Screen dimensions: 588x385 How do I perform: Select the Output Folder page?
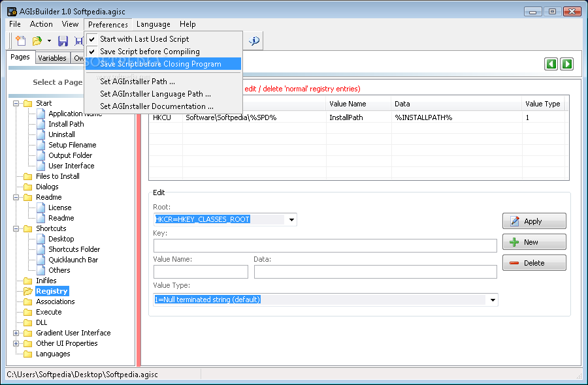(x=70, y=155)
